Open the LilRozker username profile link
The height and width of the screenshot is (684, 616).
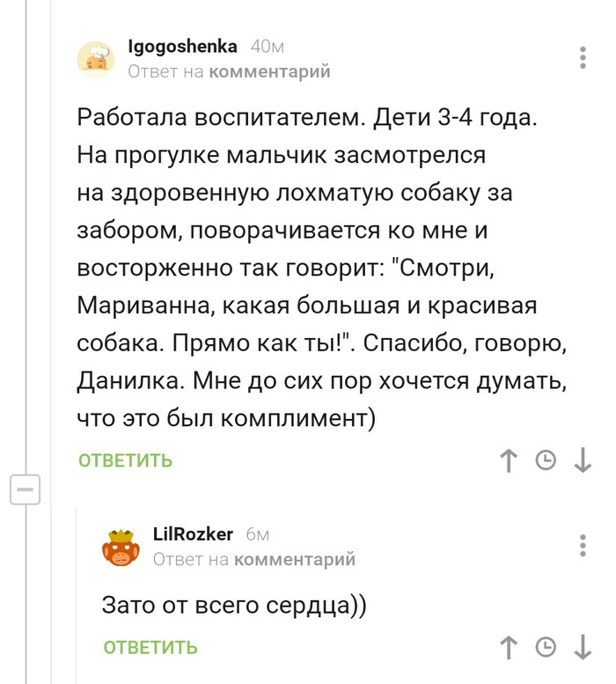[193, 534]
